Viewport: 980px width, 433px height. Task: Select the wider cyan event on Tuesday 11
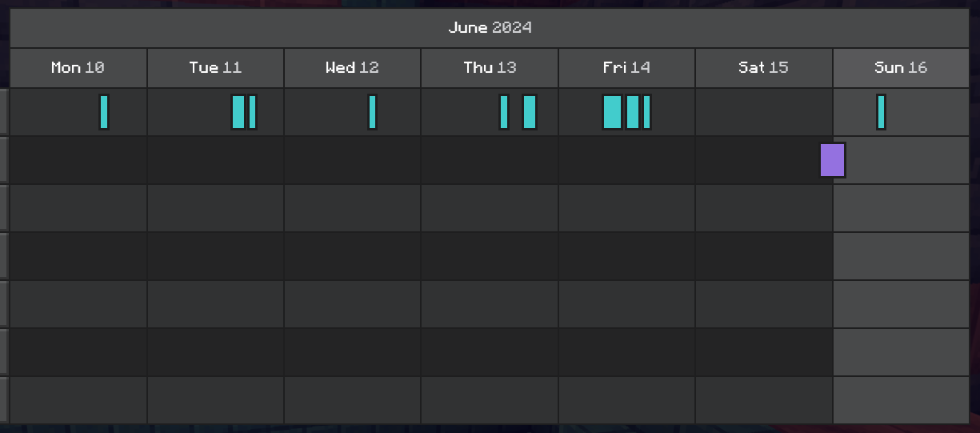coord(238,112)
